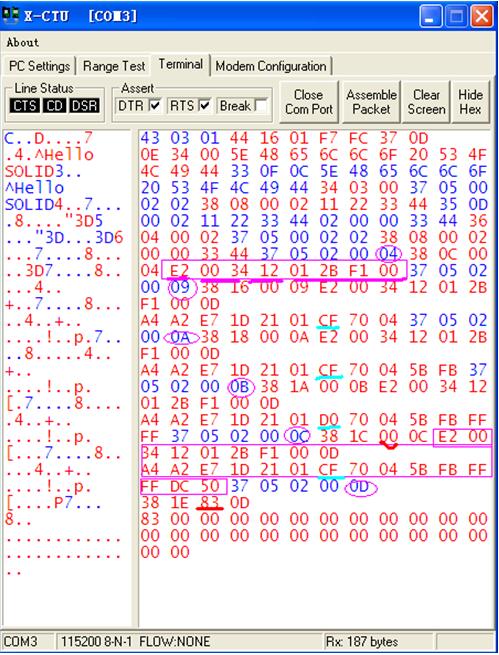Click the DSR line status indicator
This screenshot has height=655, width=499.
(85, 106)
